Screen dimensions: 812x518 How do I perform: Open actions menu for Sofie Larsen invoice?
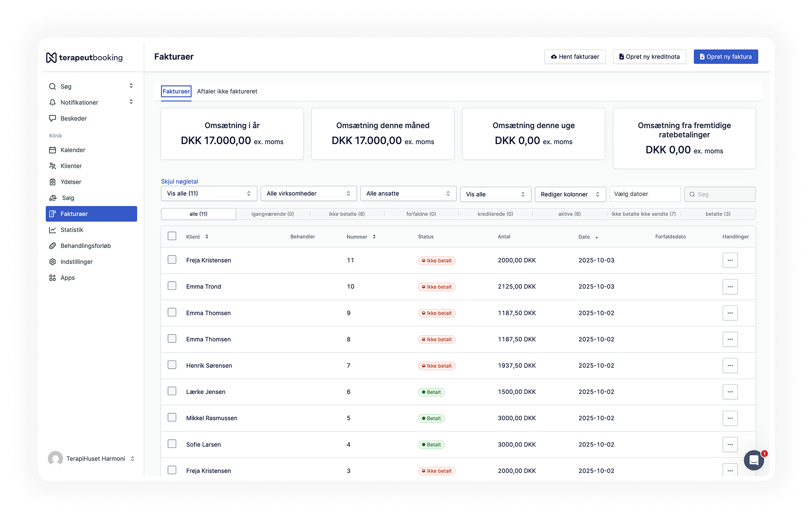(730, 444)
